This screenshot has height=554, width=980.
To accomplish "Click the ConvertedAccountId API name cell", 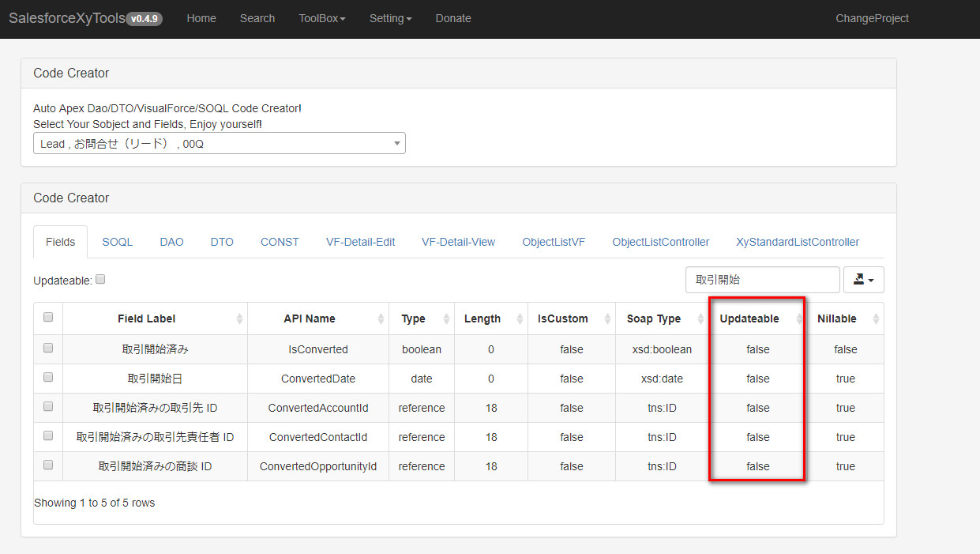I will pyautogui.click(x=318, y=408).
